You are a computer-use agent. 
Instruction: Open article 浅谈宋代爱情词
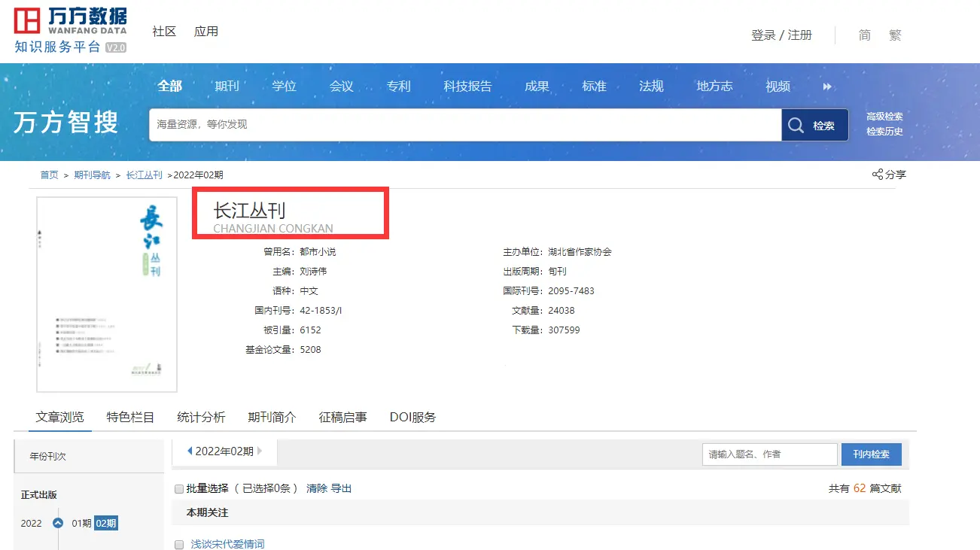[x=227, y=544]
